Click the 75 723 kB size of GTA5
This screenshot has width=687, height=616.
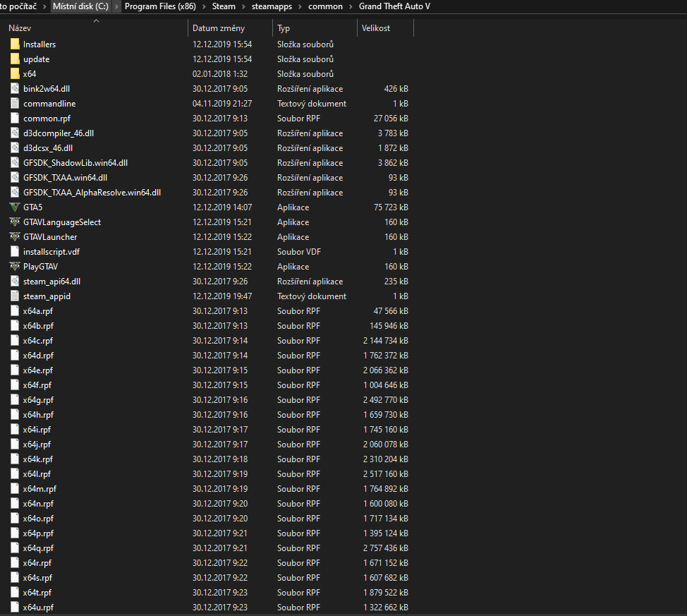[391, 207]
